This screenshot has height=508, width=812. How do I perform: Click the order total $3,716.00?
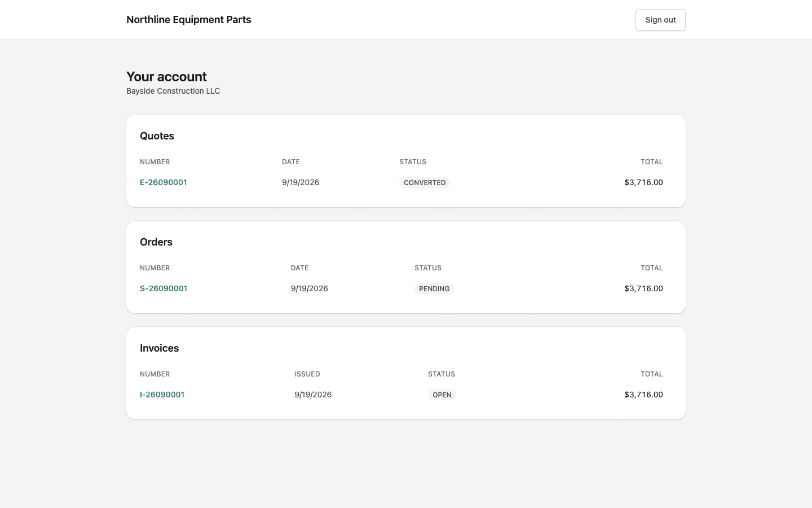pyautogui.click(x=643, y=288)
